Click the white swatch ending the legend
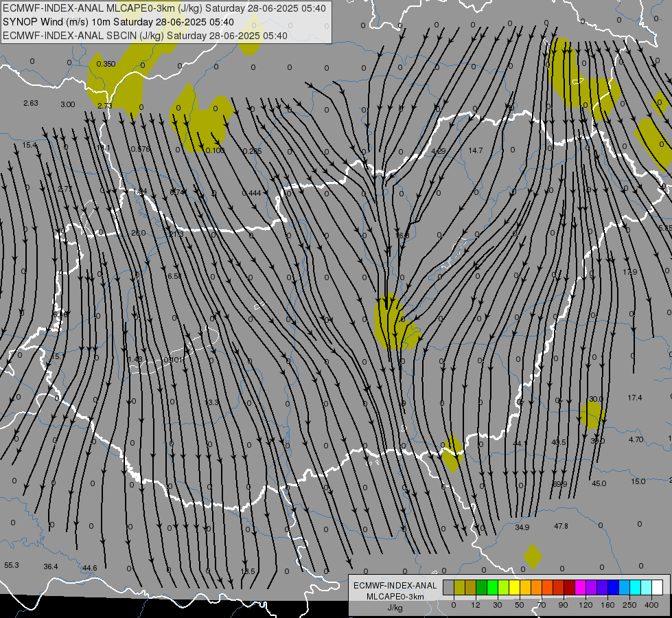 (657, 587)
